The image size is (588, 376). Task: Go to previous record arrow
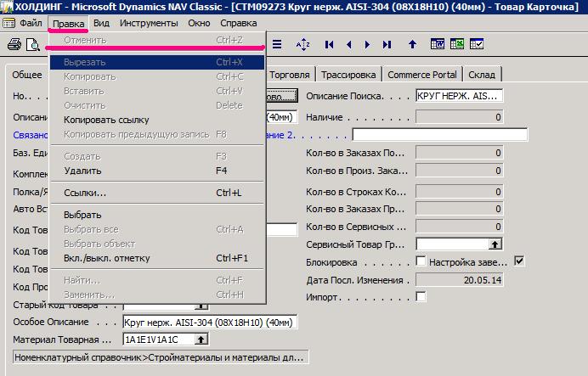pos(349,45)
